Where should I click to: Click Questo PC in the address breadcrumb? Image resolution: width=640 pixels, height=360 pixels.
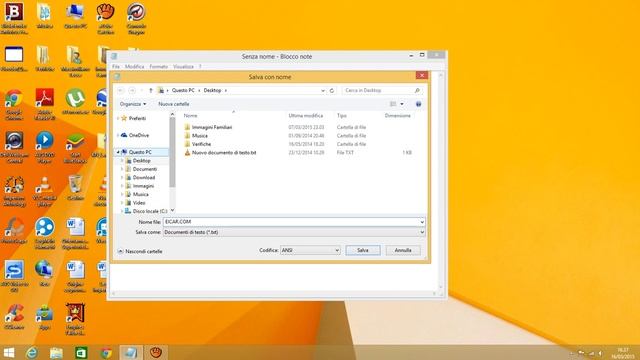pos(183,90)
